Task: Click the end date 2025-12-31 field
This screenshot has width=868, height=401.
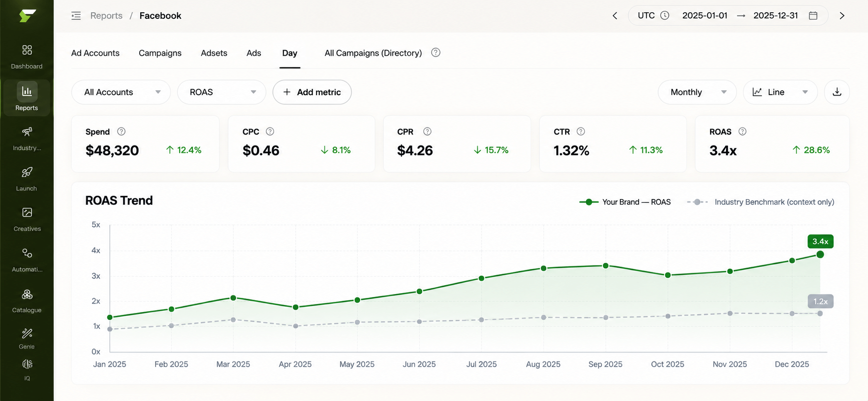Action: coord(776,16)
